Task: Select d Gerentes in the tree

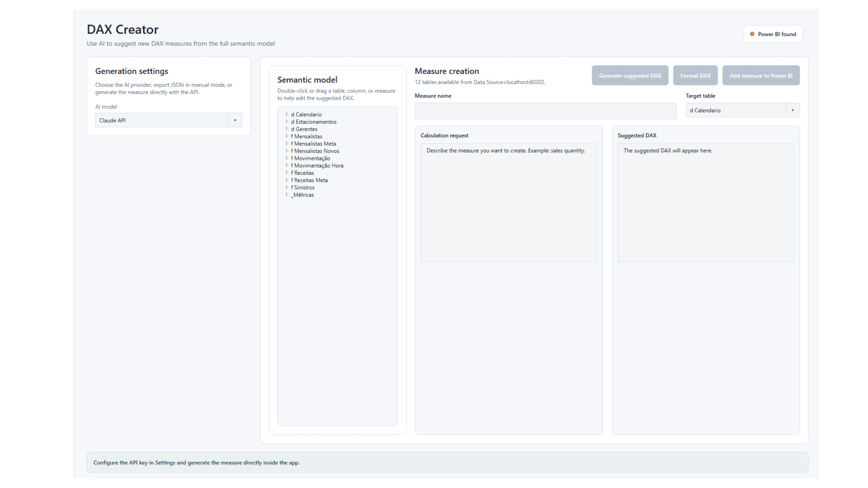Action: coord(304,129)
